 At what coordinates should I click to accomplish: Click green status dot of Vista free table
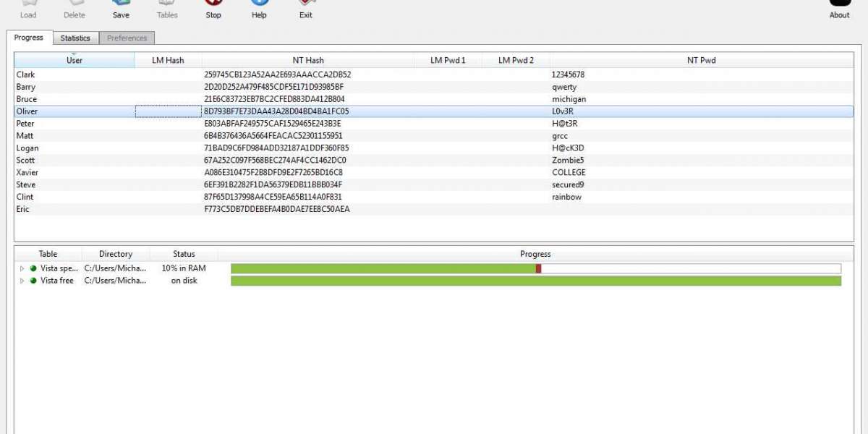[x=33, y=281]
